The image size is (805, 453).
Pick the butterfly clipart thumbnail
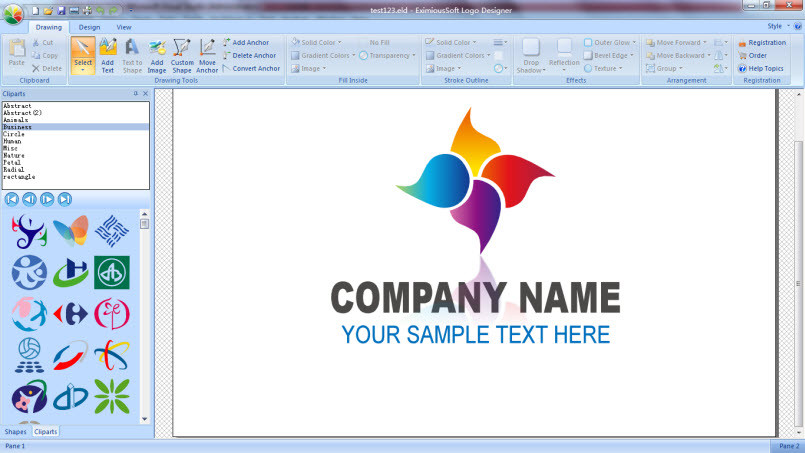point(70,231)
